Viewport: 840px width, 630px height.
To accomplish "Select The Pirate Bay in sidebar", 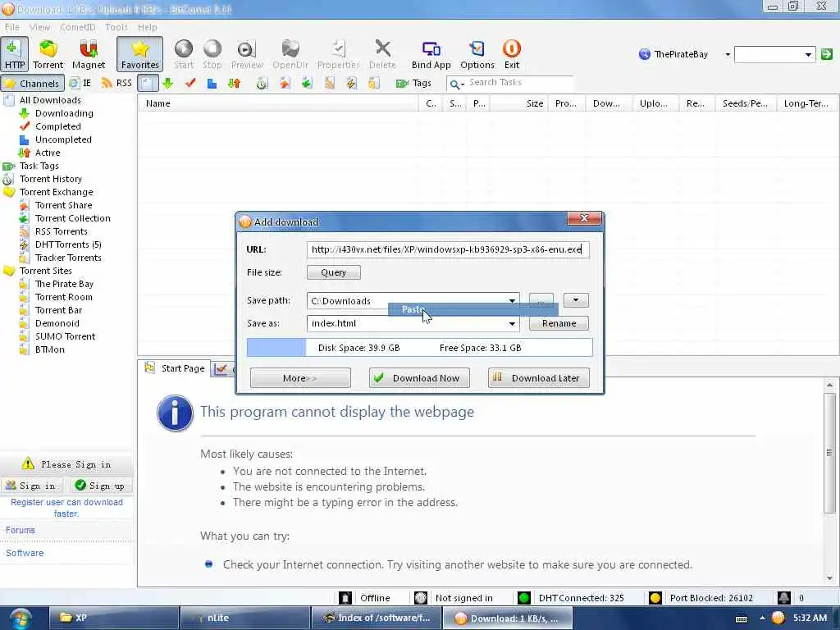I will pyautogui.click(x=64, y=284).
